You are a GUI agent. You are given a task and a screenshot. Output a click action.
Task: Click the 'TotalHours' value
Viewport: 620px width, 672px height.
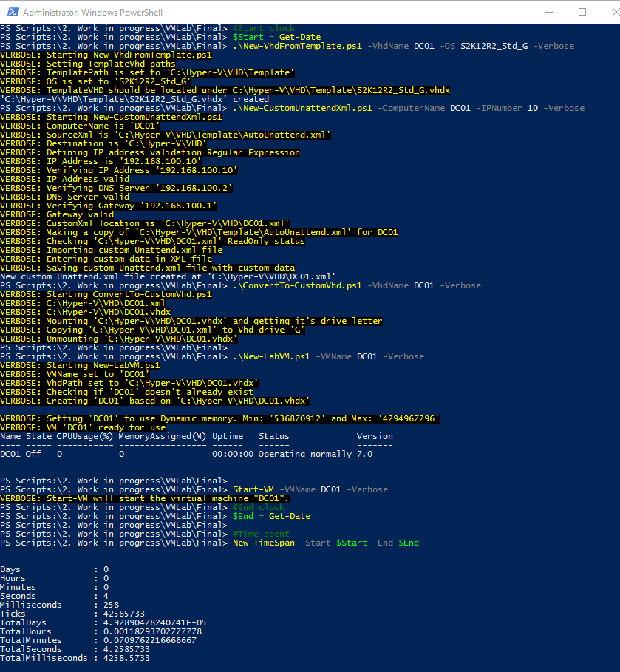(x=152, y=631)
